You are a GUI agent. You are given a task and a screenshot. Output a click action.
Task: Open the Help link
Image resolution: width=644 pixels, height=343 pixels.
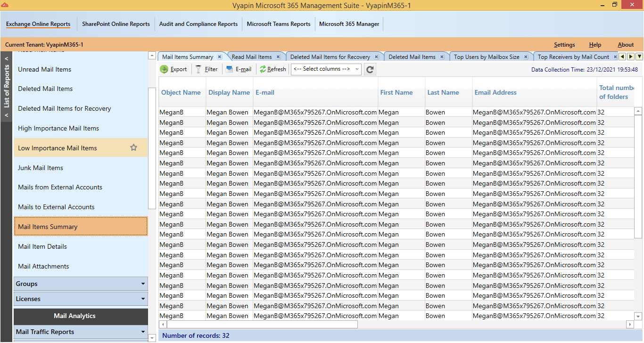595,45
